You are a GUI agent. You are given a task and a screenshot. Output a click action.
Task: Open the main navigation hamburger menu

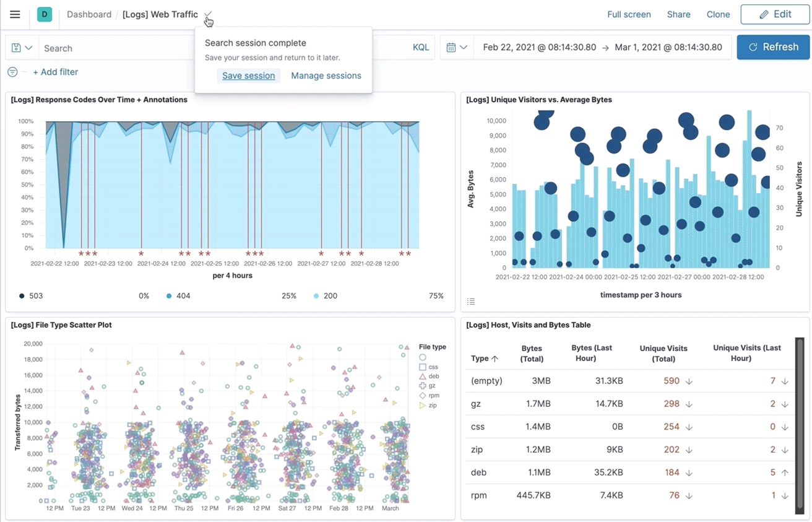[15, 14]
